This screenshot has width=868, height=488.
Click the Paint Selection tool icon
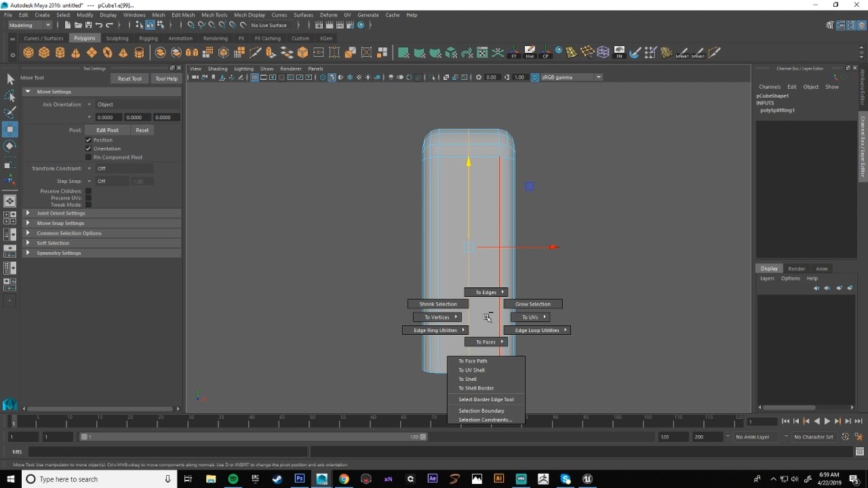(10, 112)
